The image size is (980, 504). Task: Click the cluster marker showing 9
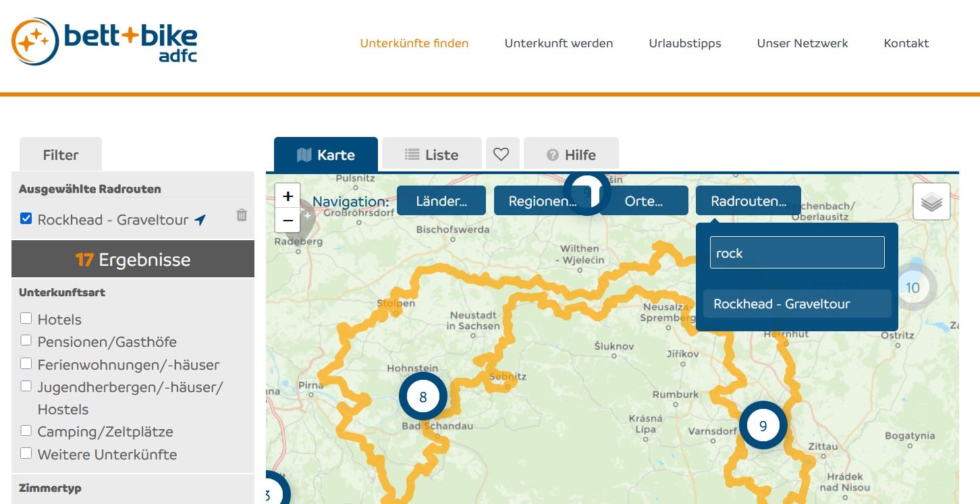point(763,426)
